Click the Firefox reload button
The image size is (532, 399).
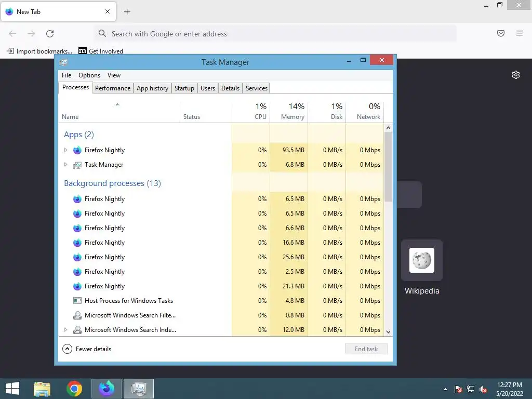click(x=50, y=34)
